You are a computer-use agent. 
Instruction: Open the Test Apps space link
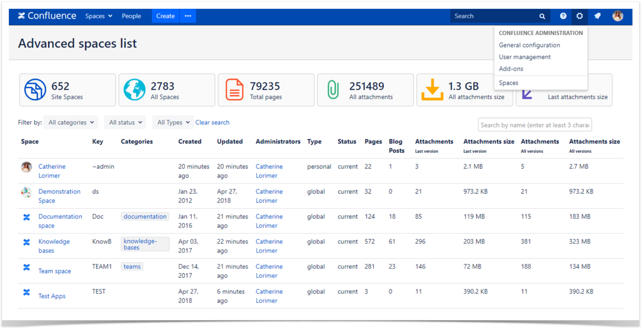(x=52, y=296)
